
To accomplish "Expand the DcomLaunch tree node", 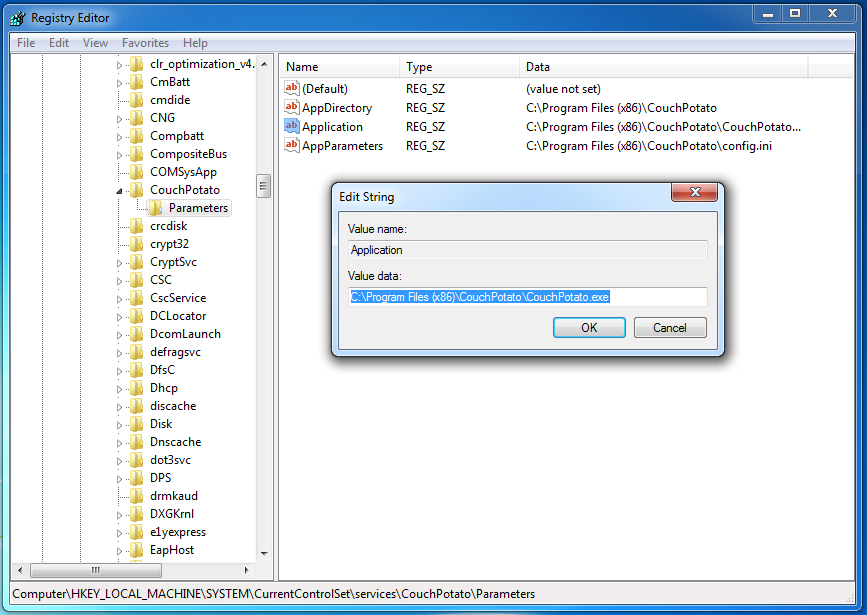I will [x=119, y=335].
